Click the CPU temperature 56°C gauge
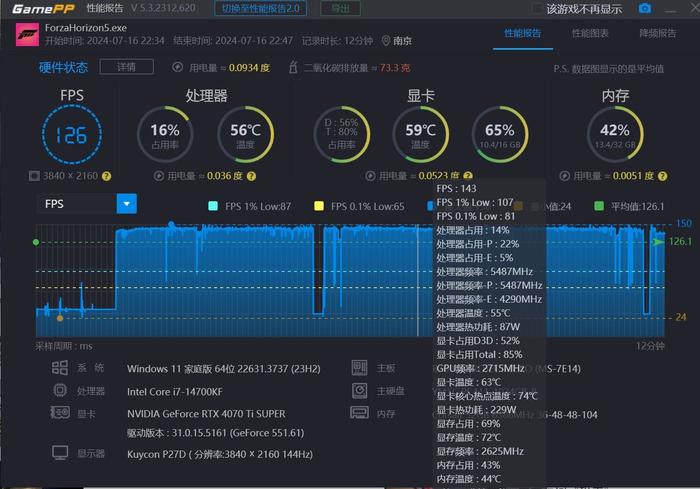The width and height of the screenshot is (700, 489). pyautogui.click(x=245, y=135)
